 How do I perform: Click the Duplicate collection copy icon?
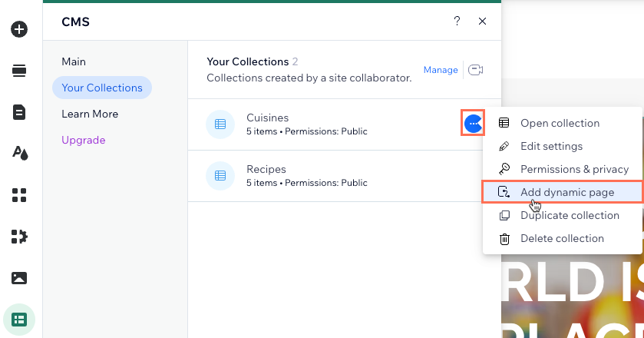coord(504,215)
